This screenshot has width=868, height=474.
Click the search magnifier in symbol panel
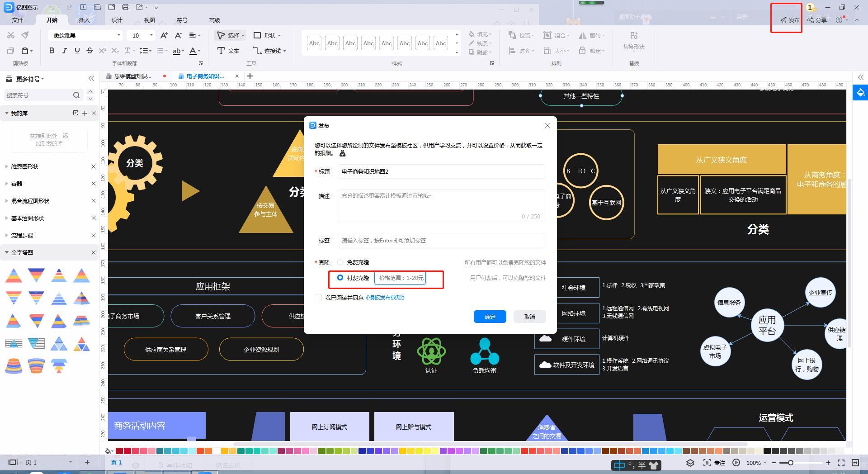[x=76, y=95]
